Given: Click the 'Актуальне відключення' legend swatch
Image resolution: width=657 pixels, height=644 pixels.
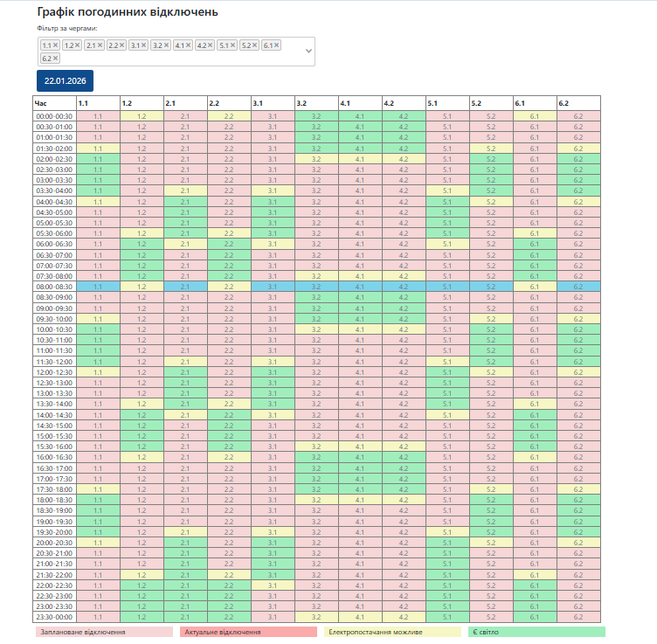Looking at the screenshot, I should [x=248, y=631].
